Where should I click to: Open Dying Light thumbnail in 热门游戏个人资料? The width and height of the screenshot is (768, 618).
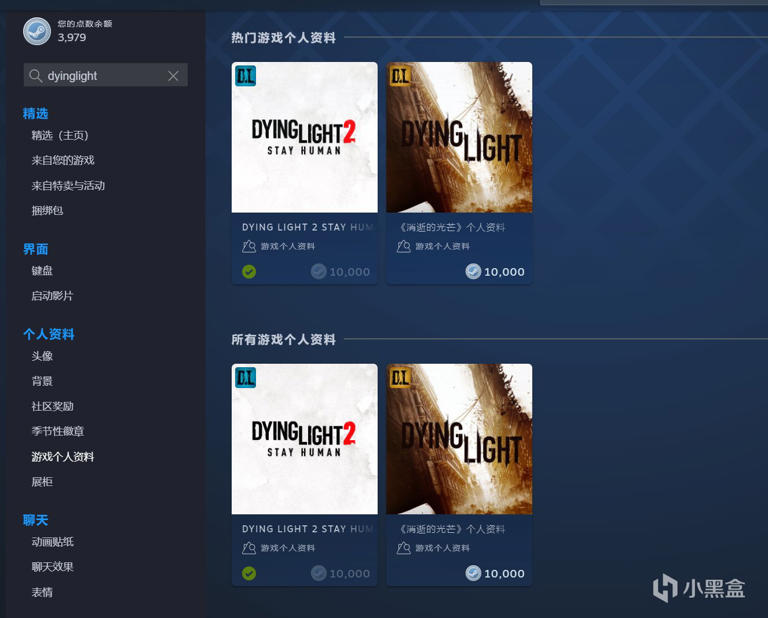(459, 137)
